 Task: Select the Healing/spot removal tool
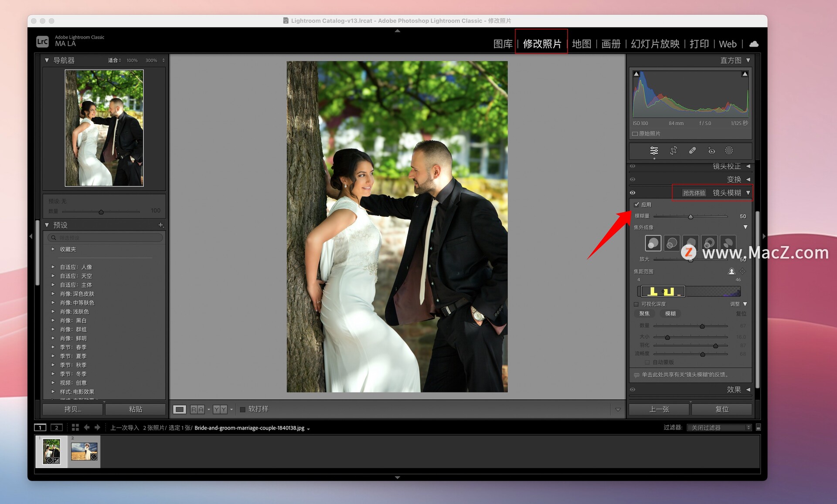coord(691,151)
